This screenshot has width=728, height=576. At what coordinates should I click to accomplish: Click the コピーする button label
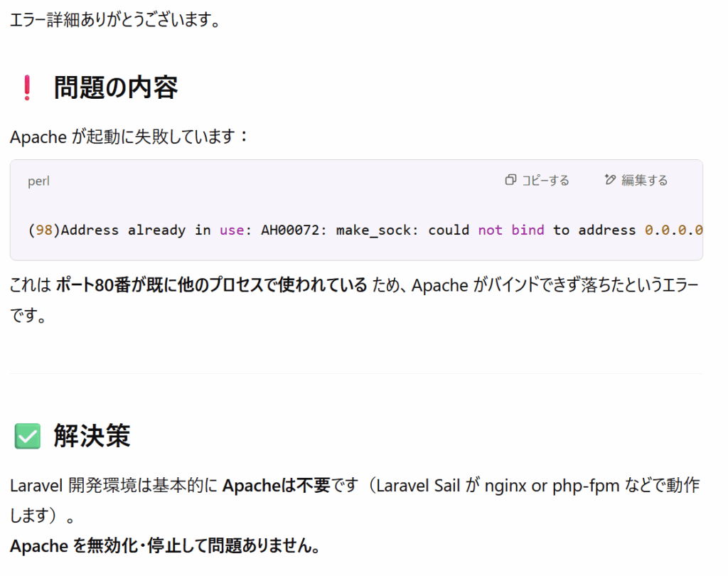pyautogui.click(x=545, y=180)
